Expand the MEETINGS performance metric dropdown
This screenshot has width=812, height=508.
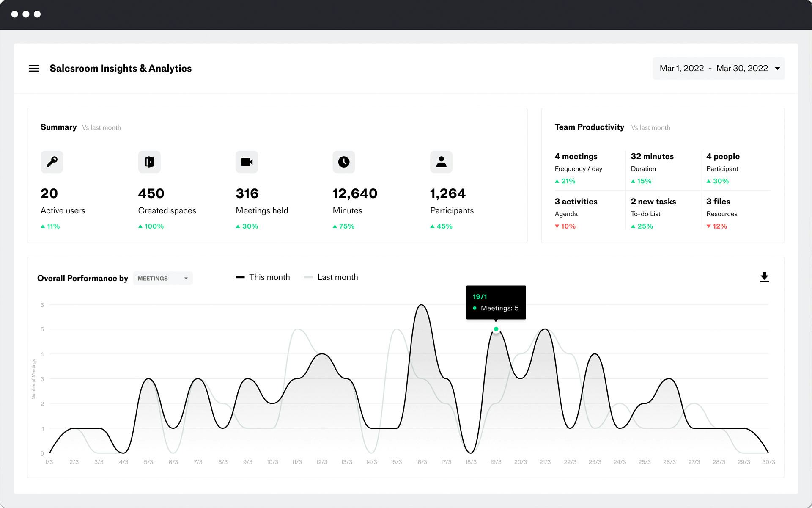162,278
